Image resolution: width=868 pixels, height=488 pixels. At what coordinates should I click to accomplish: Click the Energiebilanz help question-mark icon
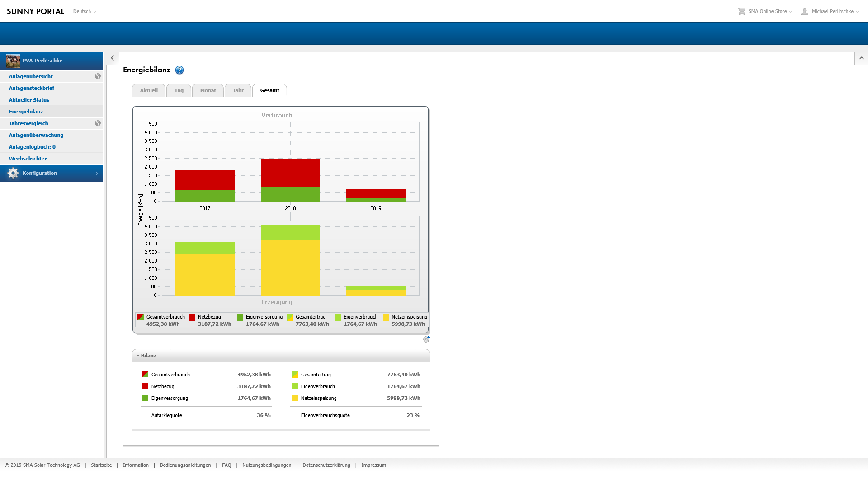coord(179,70)
